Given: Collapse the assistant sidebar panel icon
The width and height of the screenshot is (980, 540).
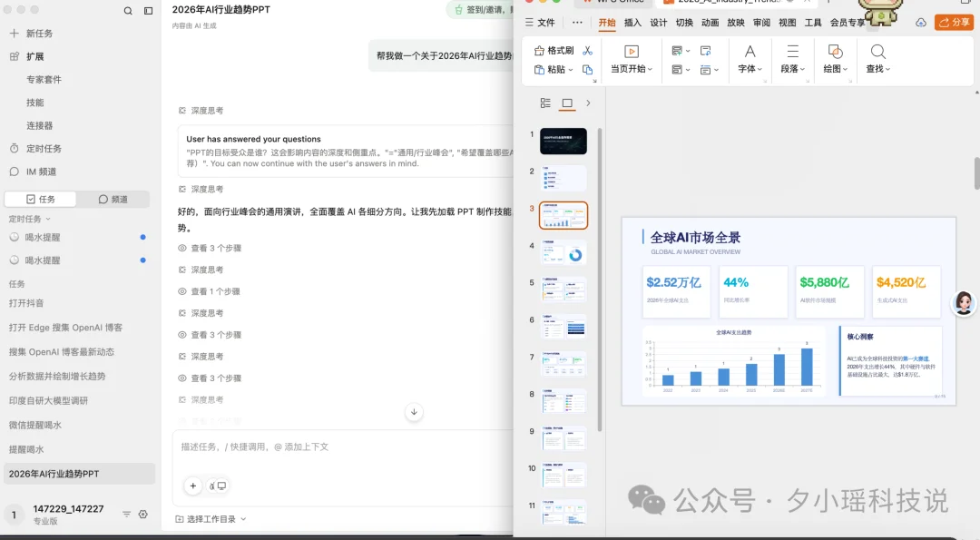Looking at the screenshot, I should [x=148, y=11].
